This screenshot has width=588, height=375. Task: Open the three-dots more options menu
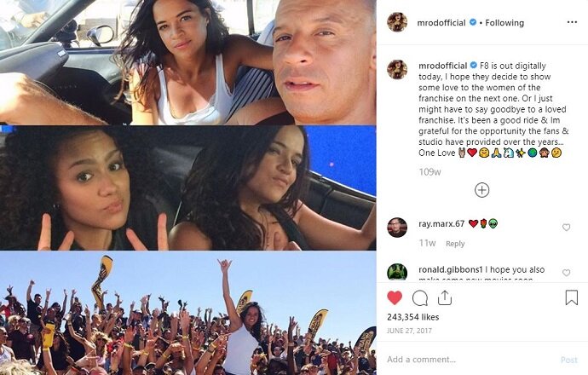(x=572, y=22)
